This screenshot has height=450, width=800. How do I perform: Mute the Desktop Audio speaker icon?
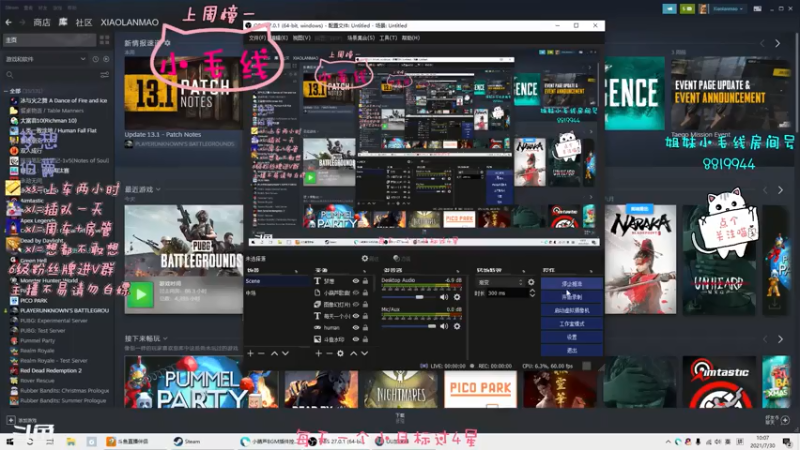tap(444, 297)
